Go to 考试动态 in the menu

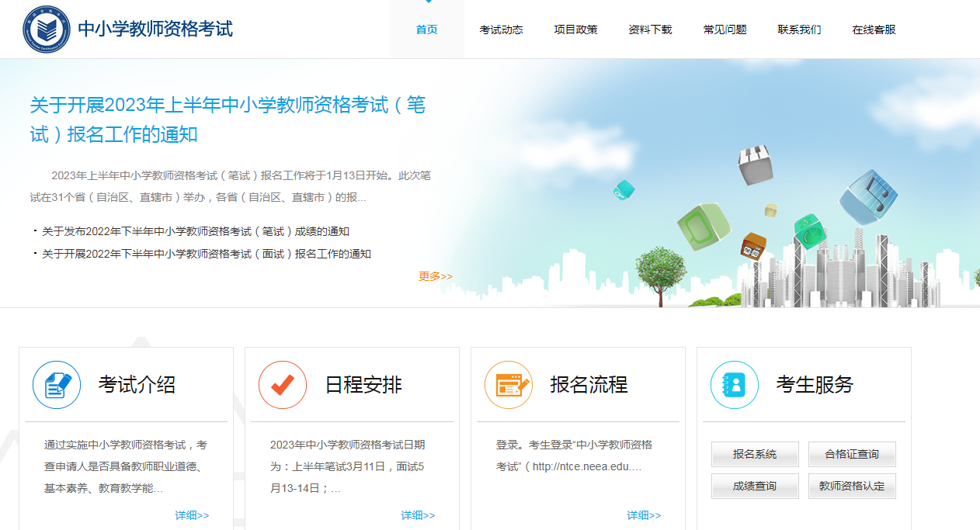click(501, 29)
